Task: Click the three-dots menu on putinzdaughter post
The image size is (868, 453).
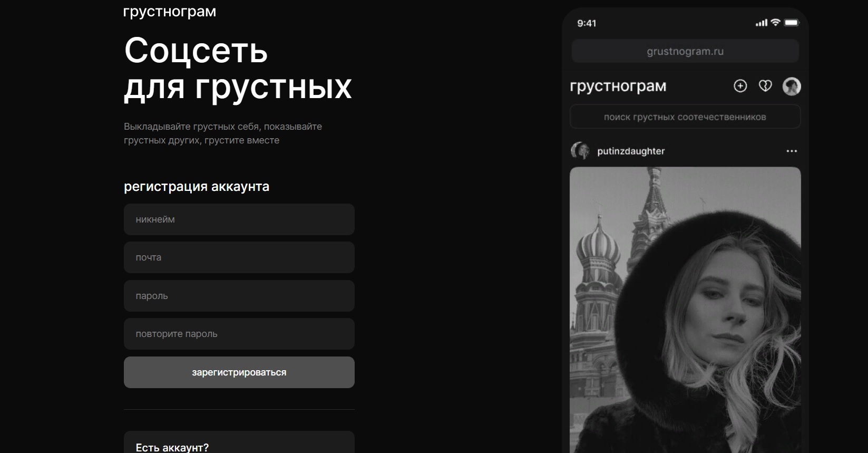Action: (x=792, y=151)
